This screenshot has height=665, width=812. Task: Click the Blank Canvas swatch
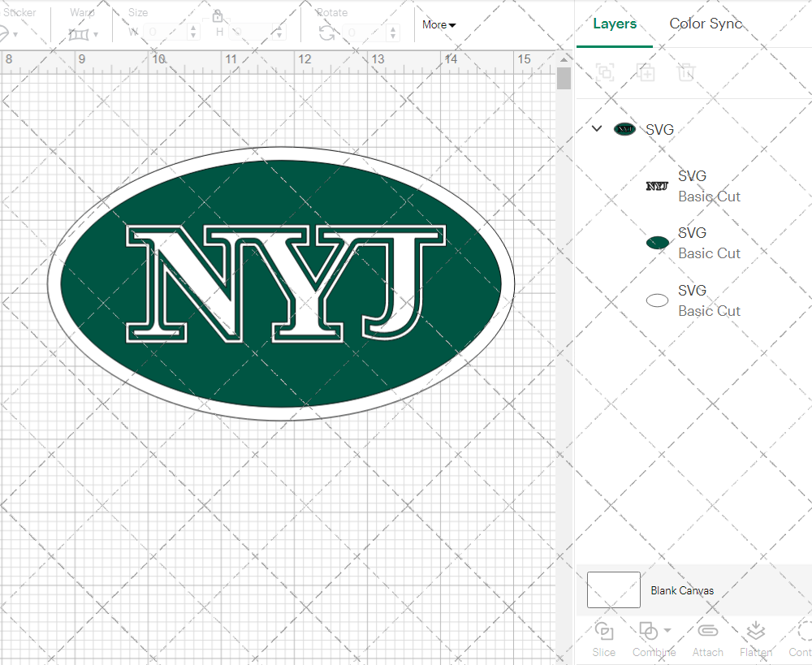[613, 590]
